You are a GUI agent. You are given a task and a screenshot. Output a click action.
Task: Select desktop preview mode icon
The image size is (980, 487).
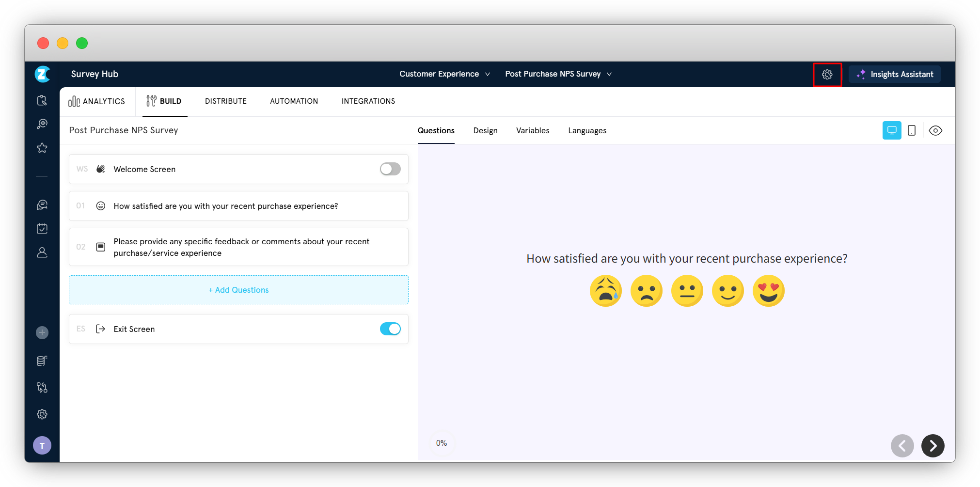(891, 130)
